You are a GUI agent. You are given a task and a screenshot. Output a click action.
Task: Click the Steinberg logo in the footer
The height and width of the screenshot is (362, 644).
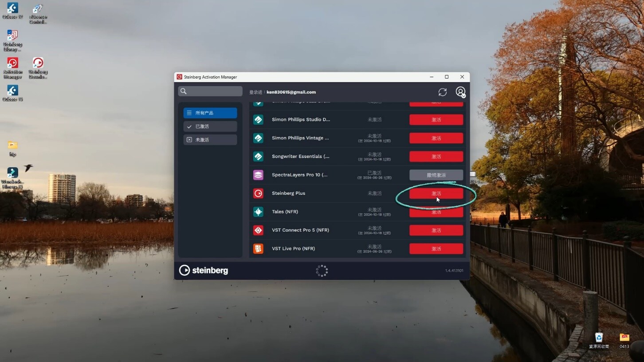(x=204, y=270)
